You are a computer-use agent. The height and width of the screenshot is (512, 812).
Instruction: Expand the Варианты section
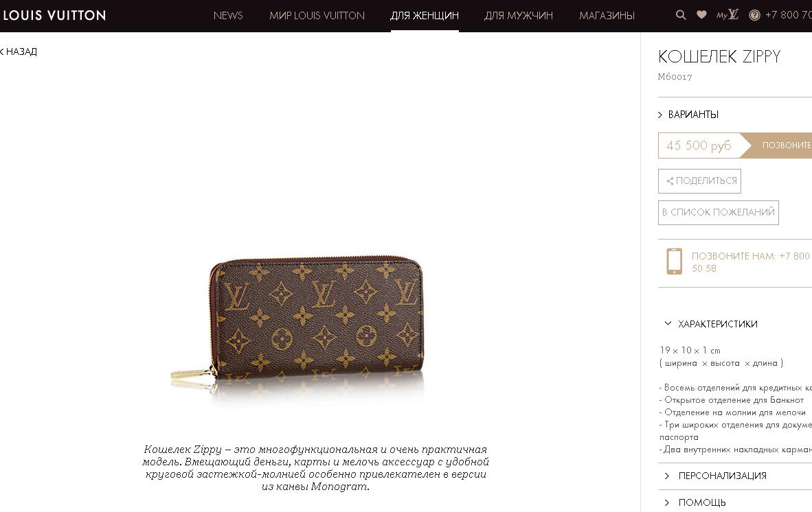[688, 115]
